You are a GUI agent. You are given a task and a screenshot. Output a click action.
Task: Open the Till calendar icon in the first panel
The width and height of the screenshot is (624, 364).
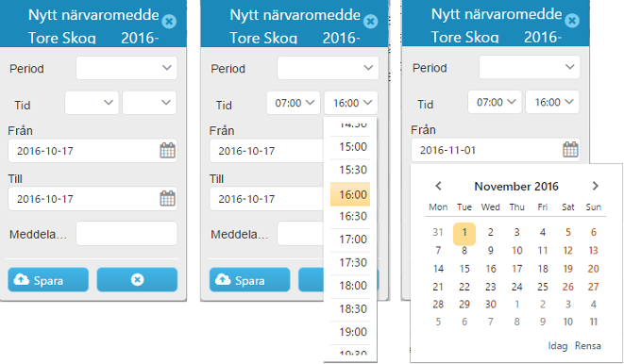tap(167, 198)
